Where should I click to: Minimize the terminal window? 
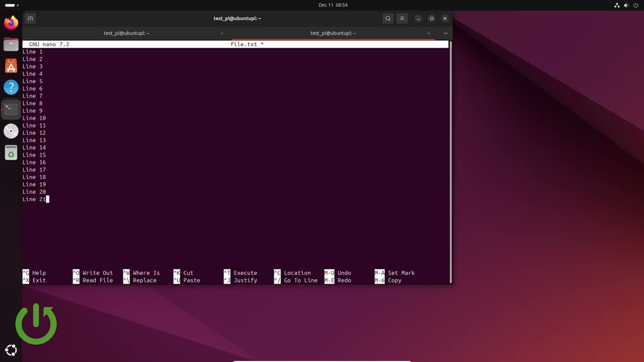coord(418,19)
